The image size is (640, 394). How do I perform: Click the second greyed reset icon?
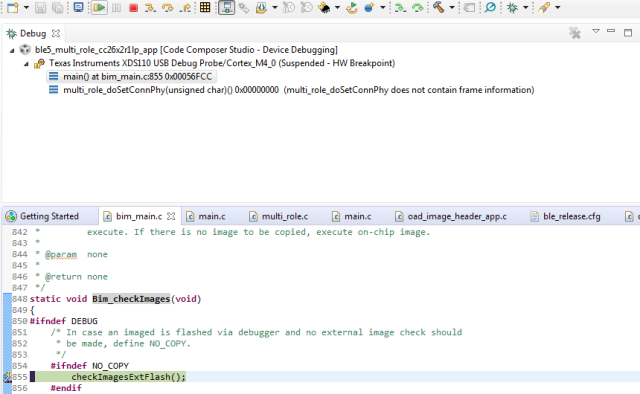coord(306,7)
